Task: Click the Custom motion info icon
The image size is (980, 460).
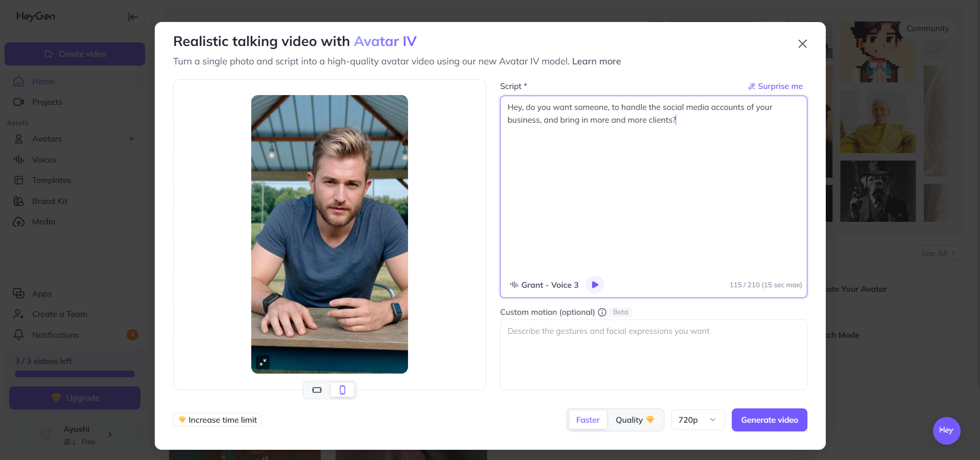Action: tap(602, 312)
